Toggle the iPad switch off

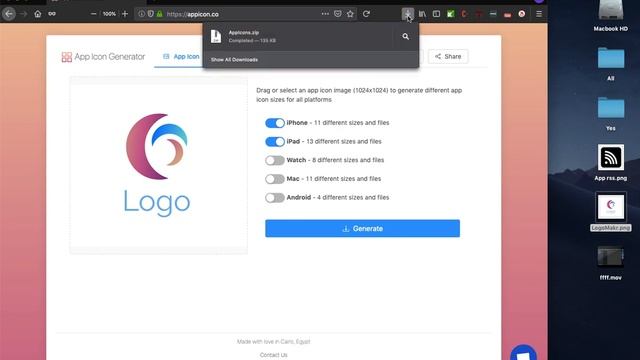pos(275,142)
